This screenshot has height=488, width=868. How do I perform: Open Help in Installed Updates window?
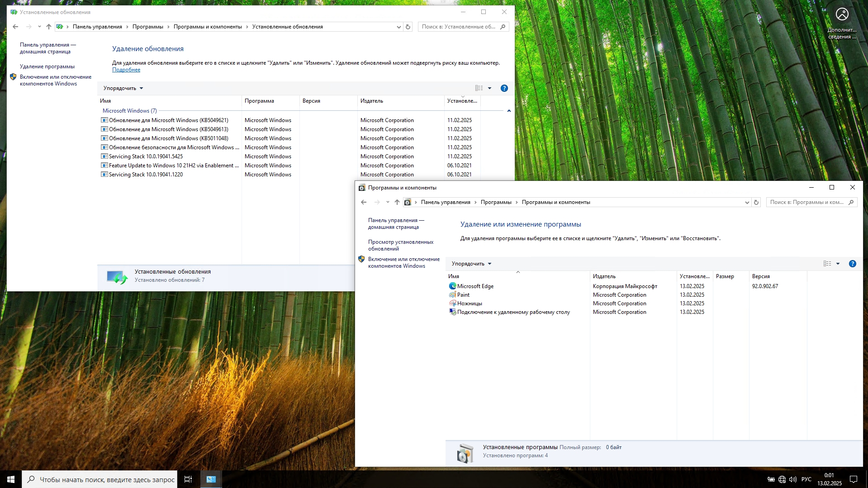(x=504, y=88)
